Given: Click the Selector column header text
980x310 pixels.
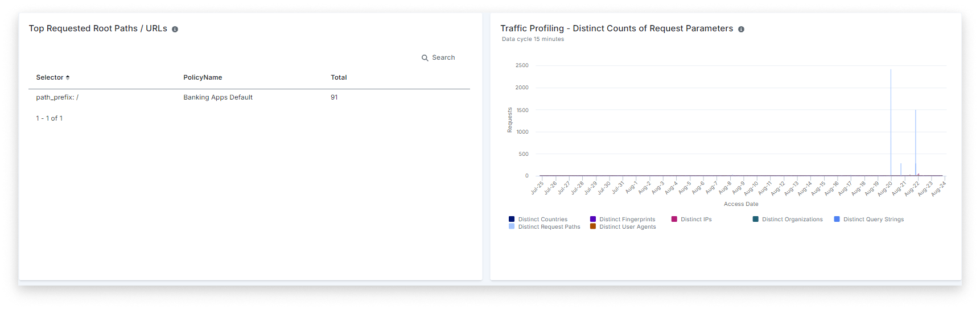Looking at the screenshot, I should point(50,77).
